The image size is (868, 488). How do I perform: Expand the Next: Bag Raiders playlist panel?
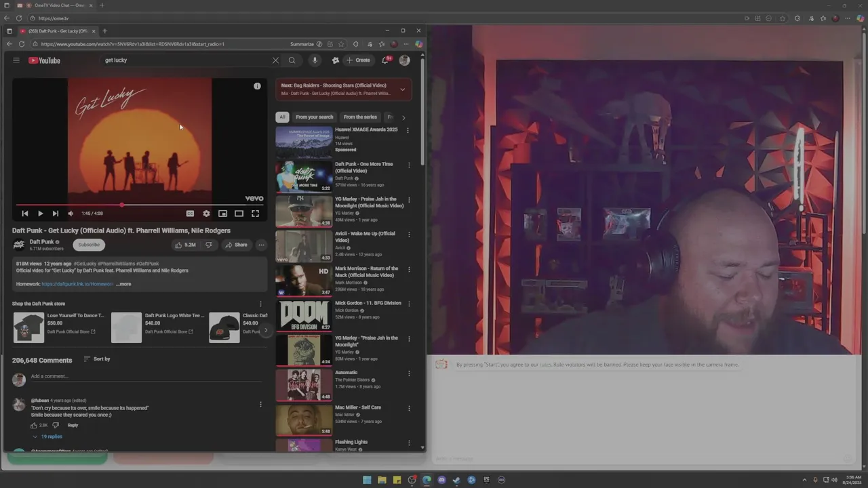[402, 89]
